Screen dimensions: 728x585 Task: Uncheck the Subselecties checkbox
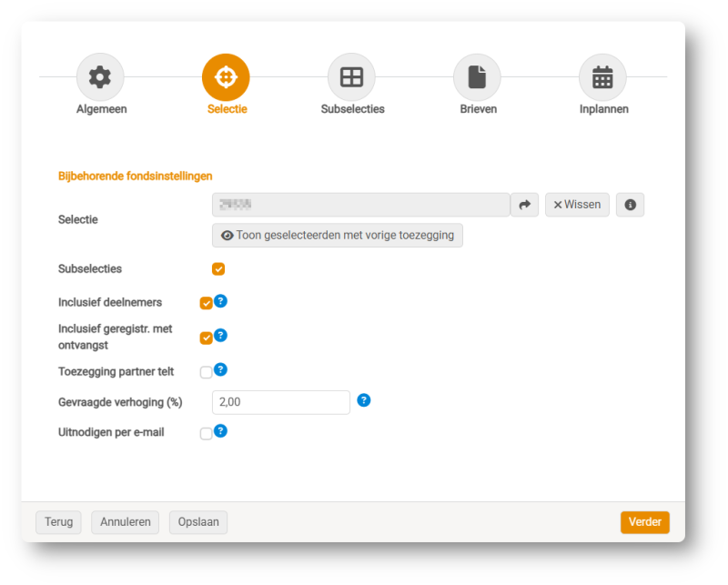tap(218, 269)
